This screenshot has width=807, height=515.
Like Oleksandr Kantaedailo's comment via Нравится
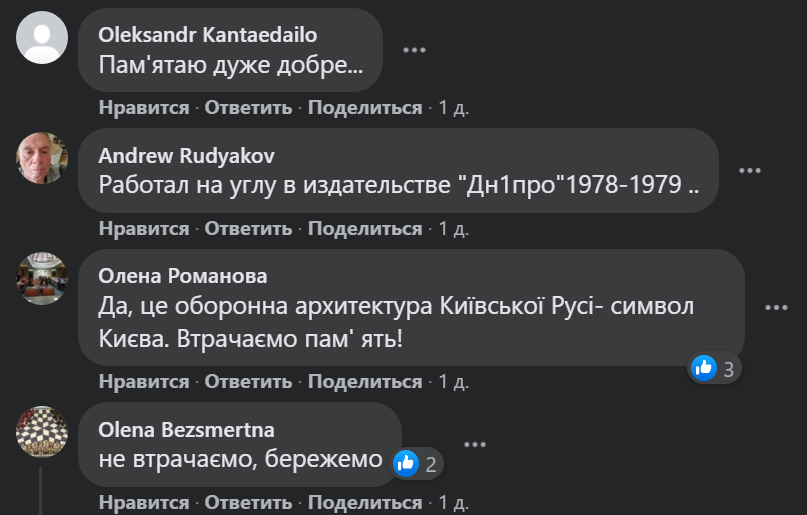coord(144,108)
